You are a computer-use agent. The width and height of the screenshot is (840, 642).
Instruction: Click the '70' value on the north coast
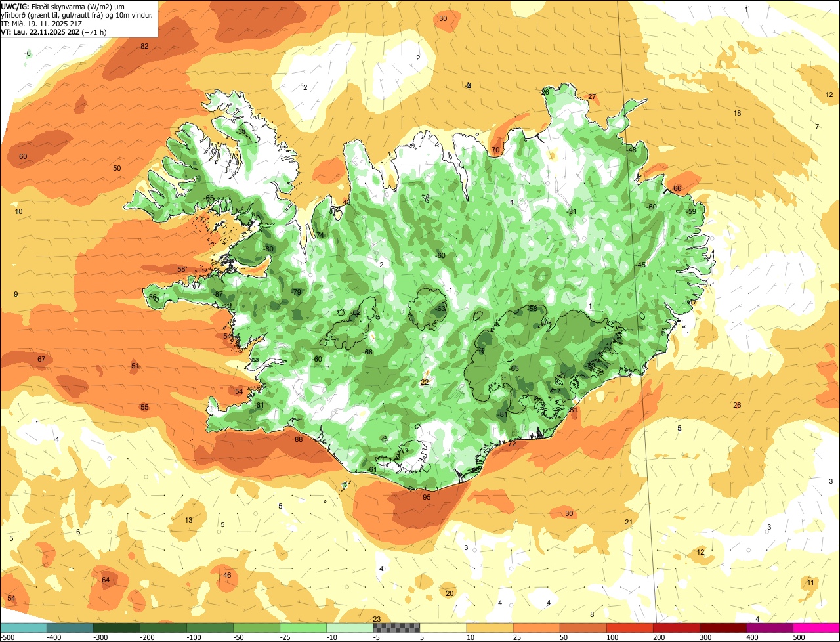tap(495, 150)
